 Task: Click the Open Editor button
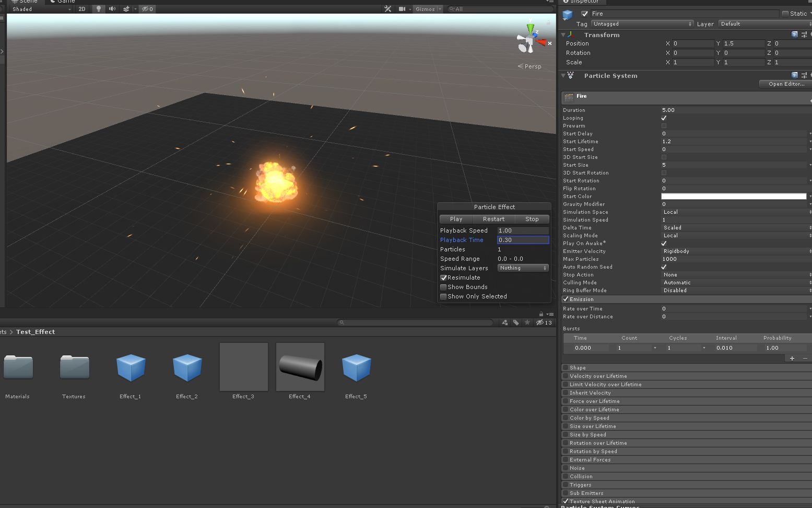tap(786, 84)
